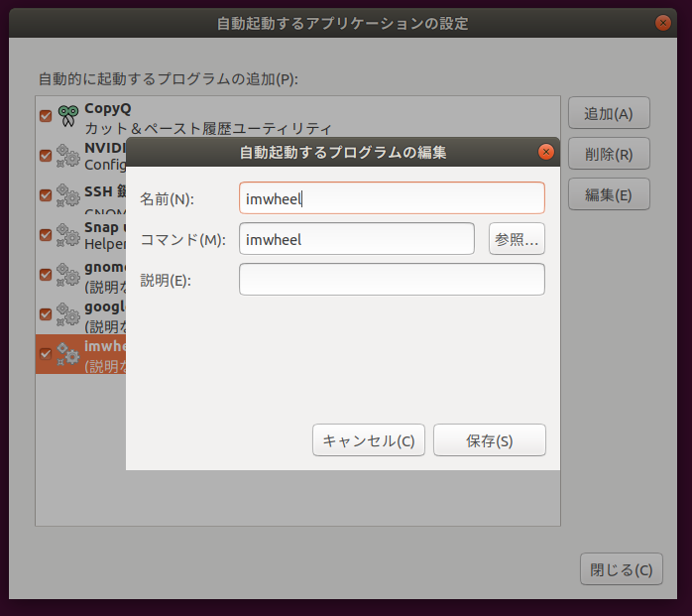
Task: Click the 削除(R) remove button
Action: point(609,154)
